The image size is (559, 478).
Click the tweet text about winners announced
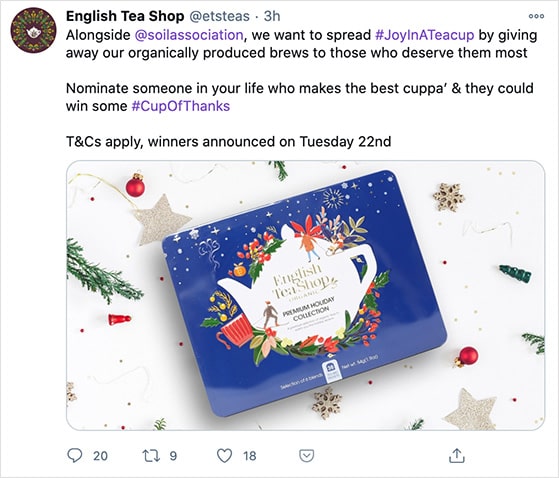click(229, 142)
